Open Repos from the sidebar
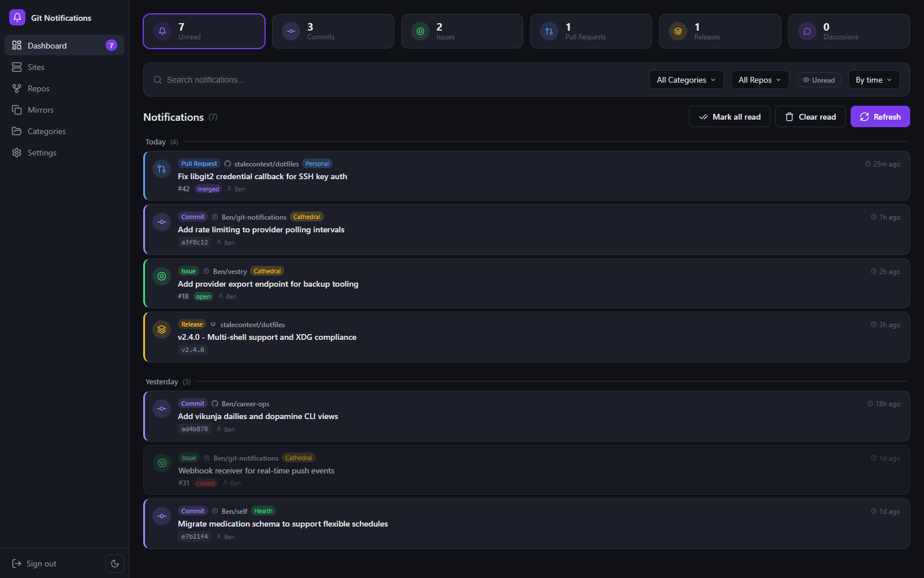 click(64, 88)
